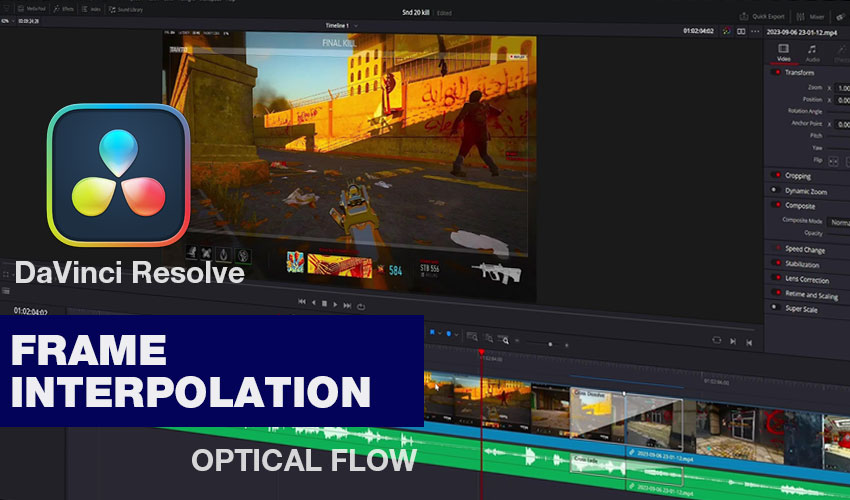Click Anchor Point X value field
The width and height of the screenshot is (850, 500).
point(843,125)
